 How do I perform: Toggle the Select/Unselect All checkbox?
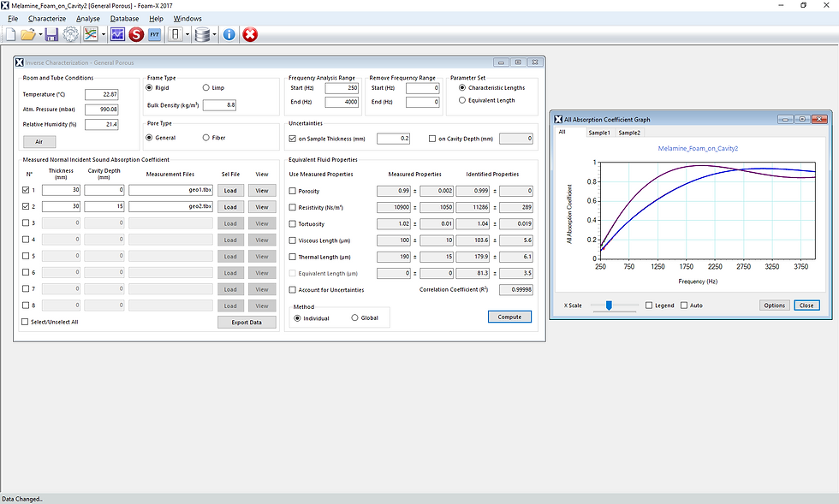point(25,322)
